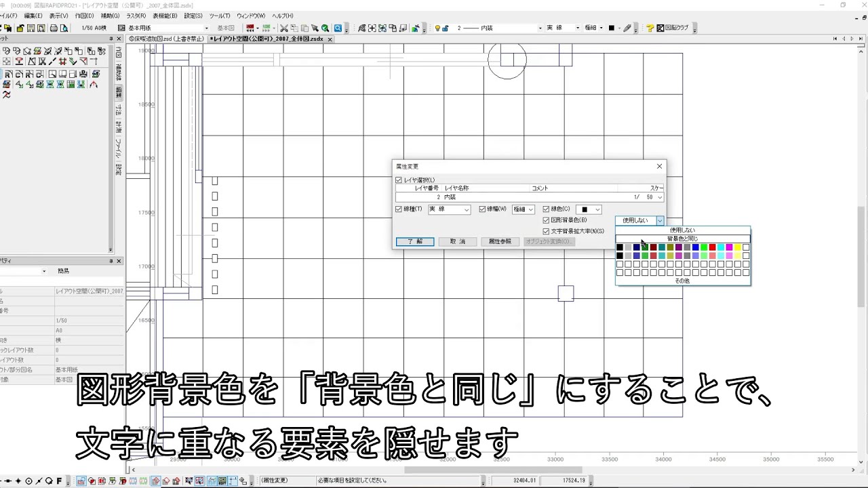Image resolution: width=868 pixels, height=488 pixels.
Task: Disable the 線幅(W) checkbox
Action: click(x=483, y=209)
